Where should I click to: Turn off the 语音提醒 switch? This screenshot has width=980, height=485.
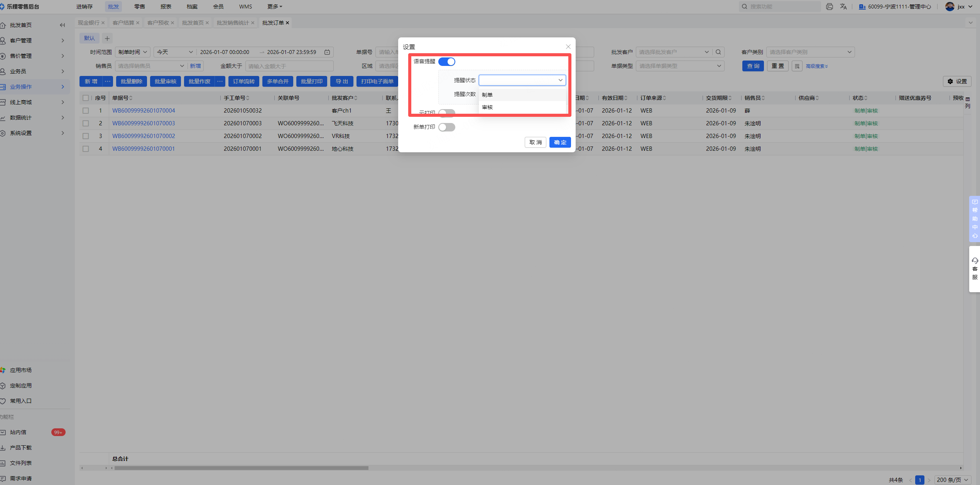click(447, 62)
